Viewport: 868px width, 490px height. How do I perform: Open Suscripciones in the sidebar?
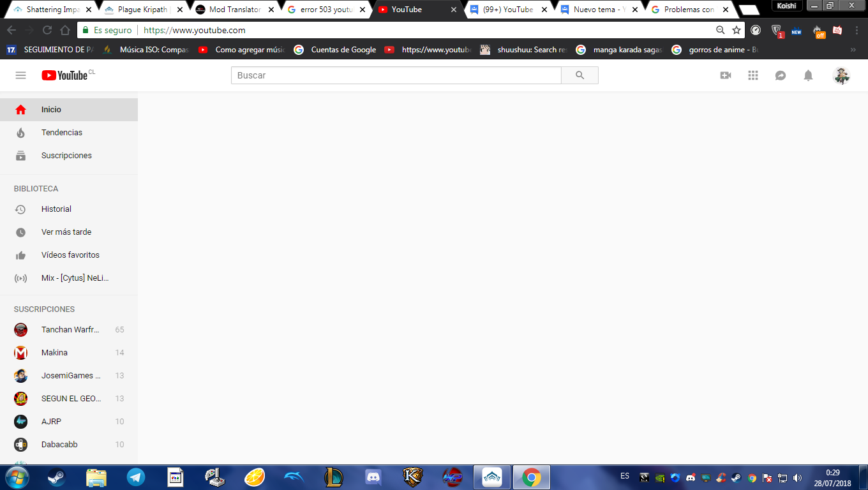coord(69,156)
